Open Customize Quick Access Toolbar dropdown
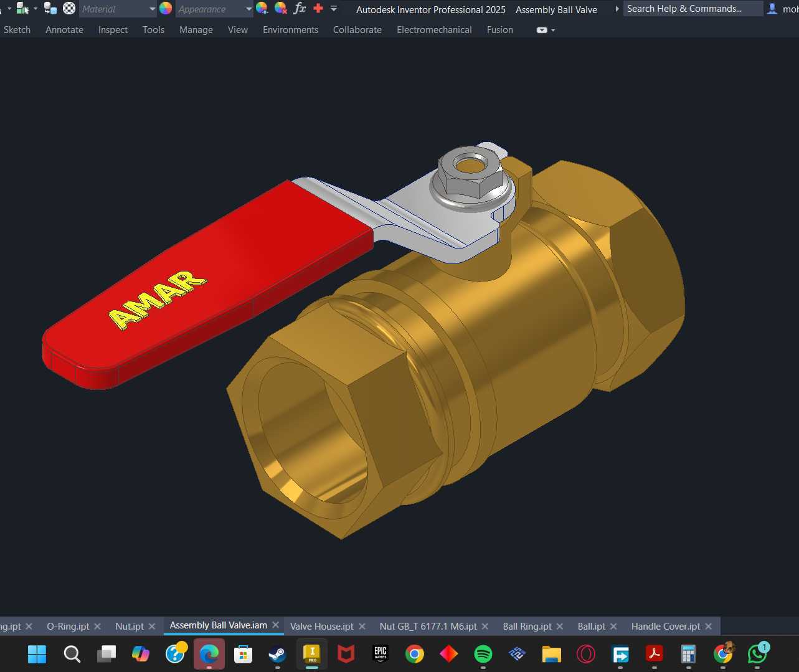Screen dimensions: 799x672 tap(334, 8)
